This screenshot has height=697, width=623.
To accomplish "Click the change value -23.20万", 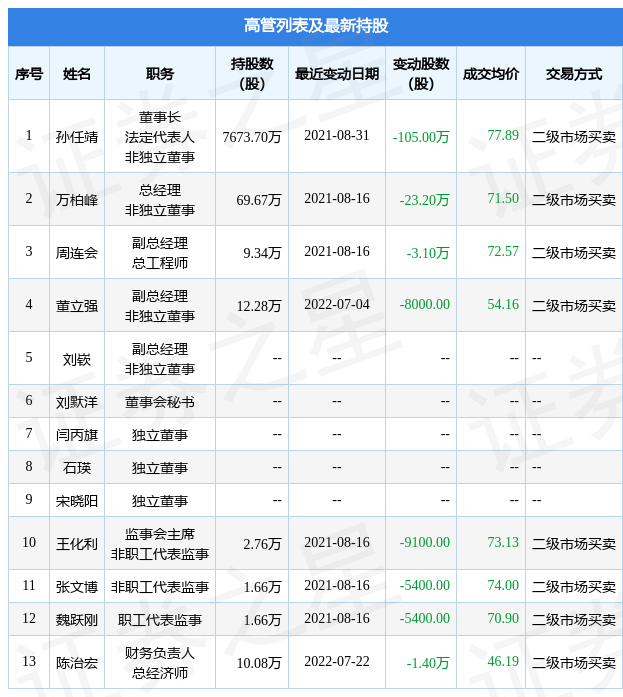I will (424, 200).
